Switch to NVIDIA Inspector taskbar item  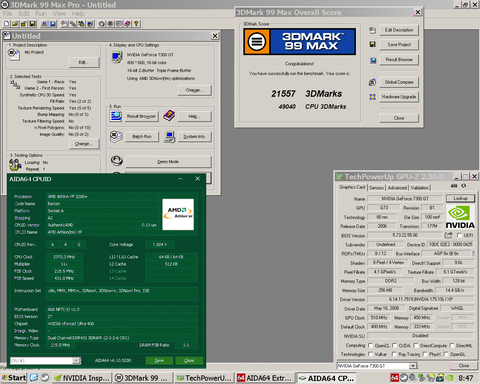pyautogui.click(x=82, y=378)
